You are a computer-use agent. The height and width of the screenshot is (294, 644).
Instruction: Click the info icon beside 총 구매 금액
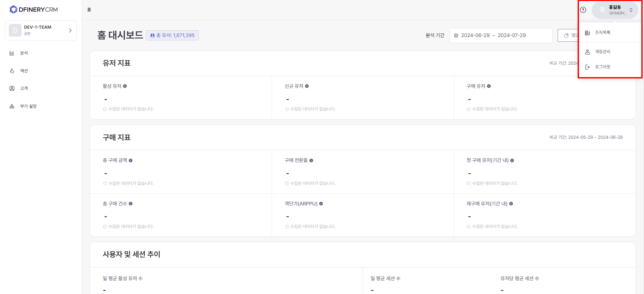click(x=131, y=161)
